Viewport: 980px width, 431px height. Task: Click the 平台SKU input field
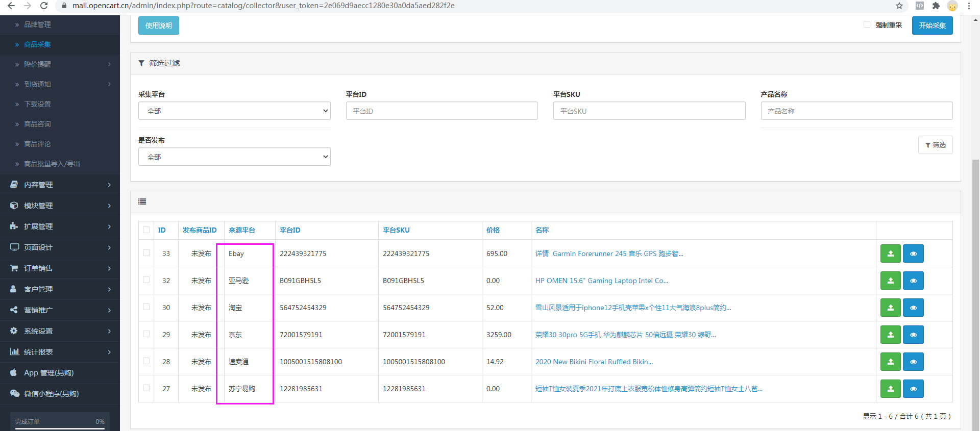[x=649, y=111]
